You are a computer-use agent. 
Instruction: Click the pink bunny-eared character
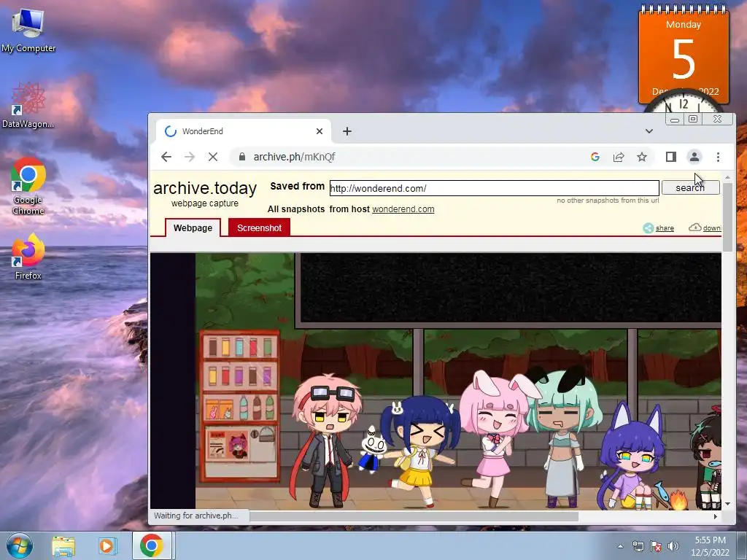(x=496, y=438)
